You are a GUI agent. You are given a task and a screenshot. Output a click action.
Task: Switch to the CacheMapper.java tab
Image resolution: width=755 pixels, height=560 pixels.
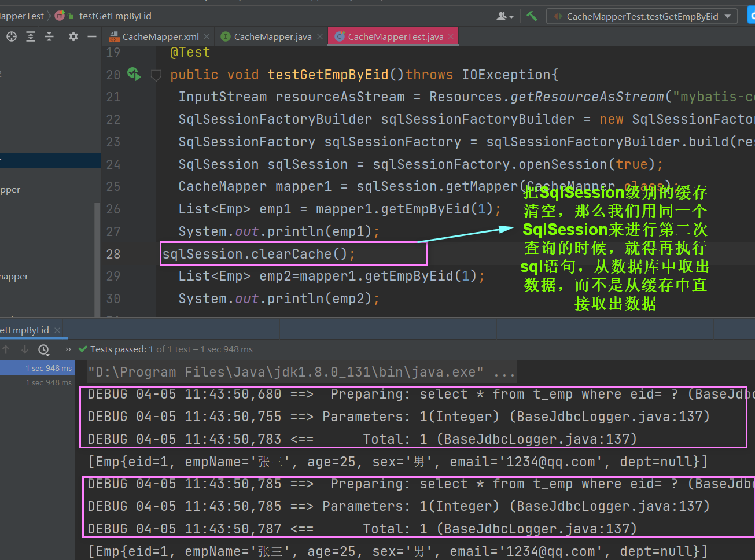(x=272, y=36)
